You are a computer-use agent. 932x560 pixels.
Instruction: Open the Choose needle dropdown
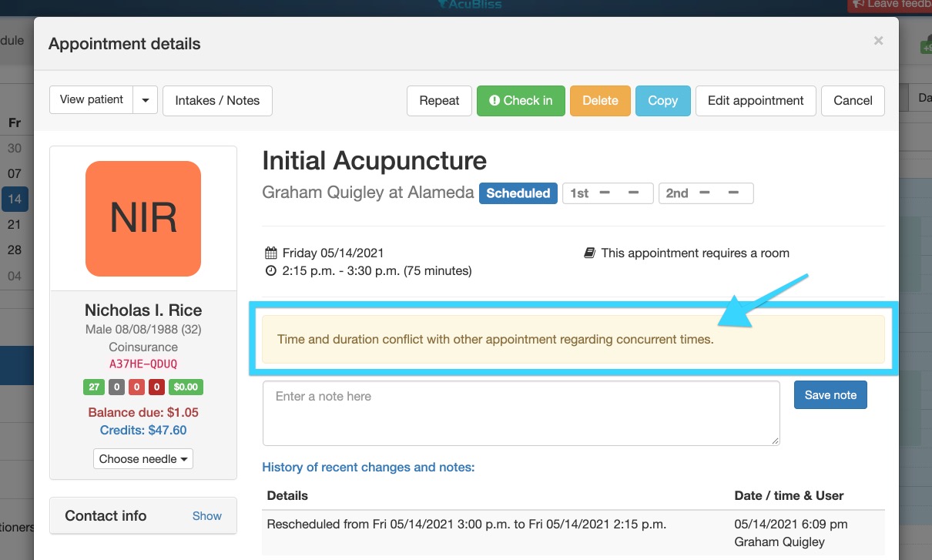pyautogui.click(x=143, y=459)
